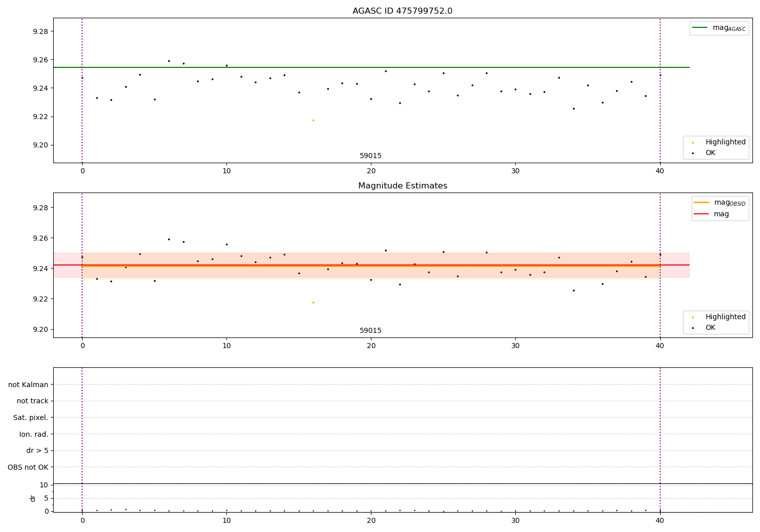The image size is (760, 532).
Task: Click the dr y-axis label in bottom plot
Action: click(33, 498)
